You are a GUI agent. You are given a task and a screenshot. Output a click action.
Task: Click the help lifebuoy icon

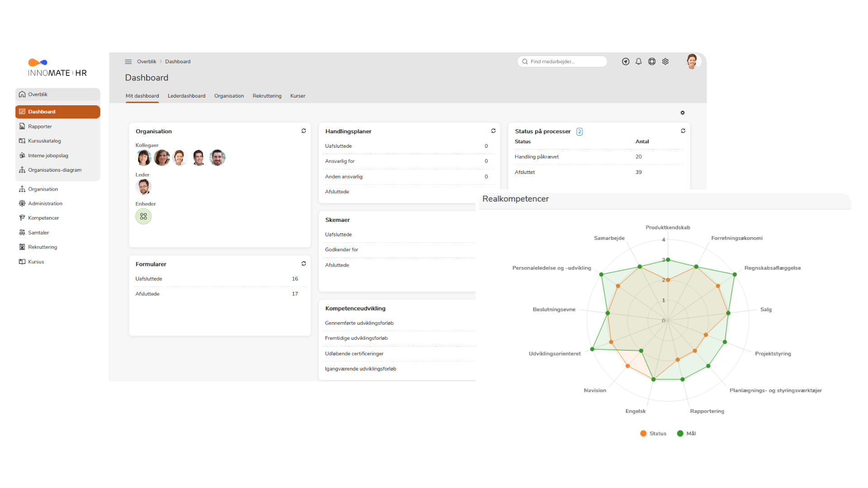[x=652, y=61]
